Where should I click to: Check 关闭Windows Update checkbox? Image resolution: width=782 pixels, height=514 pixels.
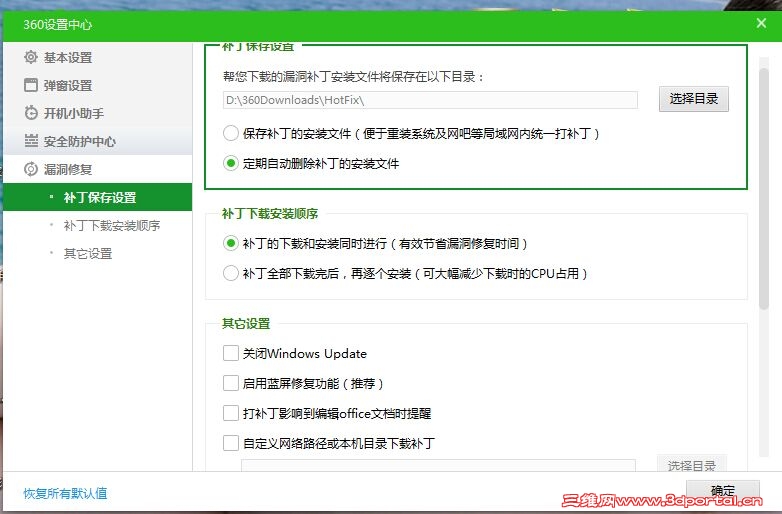230,353
